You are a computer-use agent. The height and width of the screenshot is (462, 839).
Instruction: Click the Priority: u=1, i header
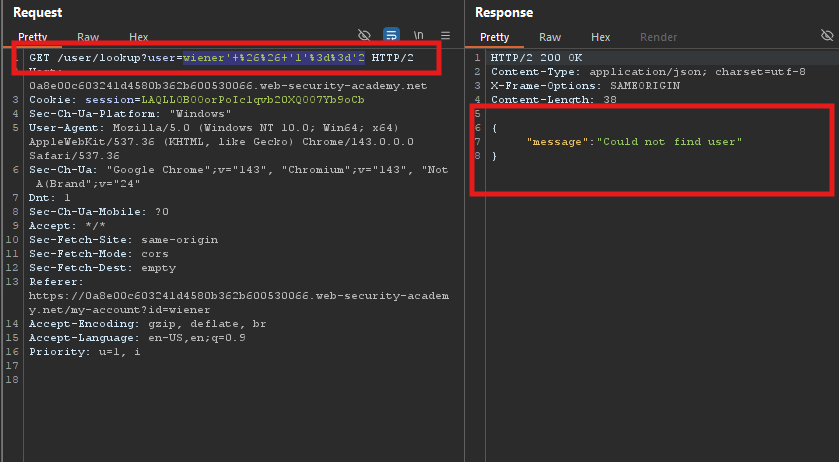tap(85, 351)
